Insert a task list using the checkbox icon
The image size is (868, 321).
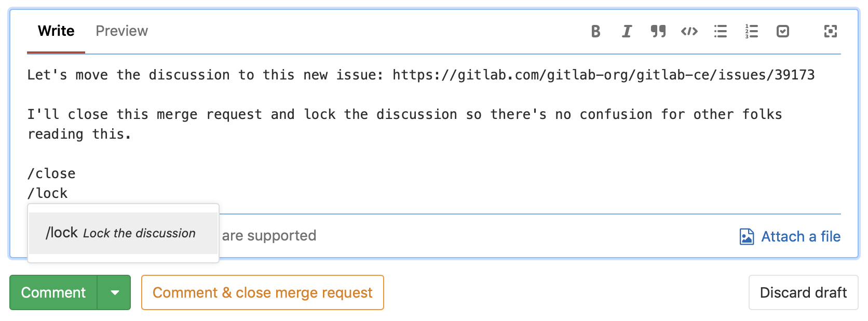783,31
